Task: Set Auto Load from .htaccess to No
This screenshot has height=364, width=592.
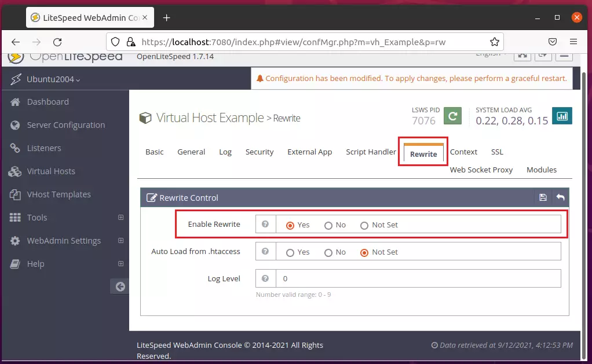Action: (328, 252)
